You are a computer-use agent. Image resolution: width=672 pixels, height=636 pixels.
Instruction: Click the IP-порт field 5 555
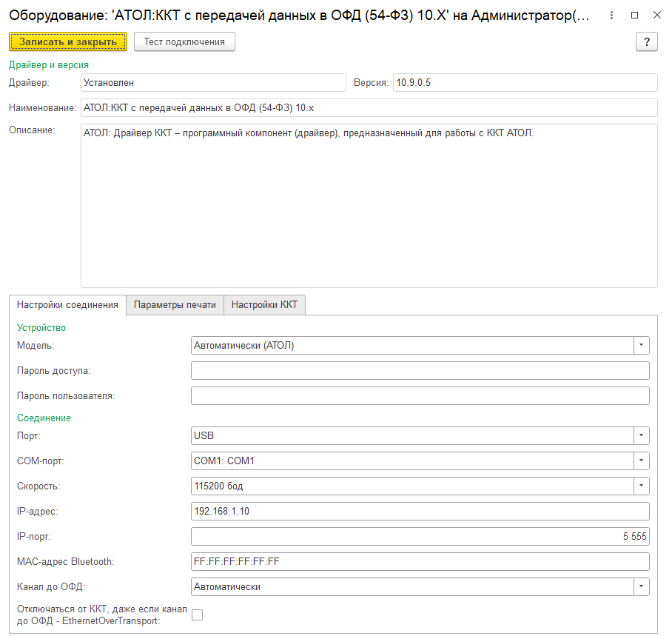(x=420, y=537)
